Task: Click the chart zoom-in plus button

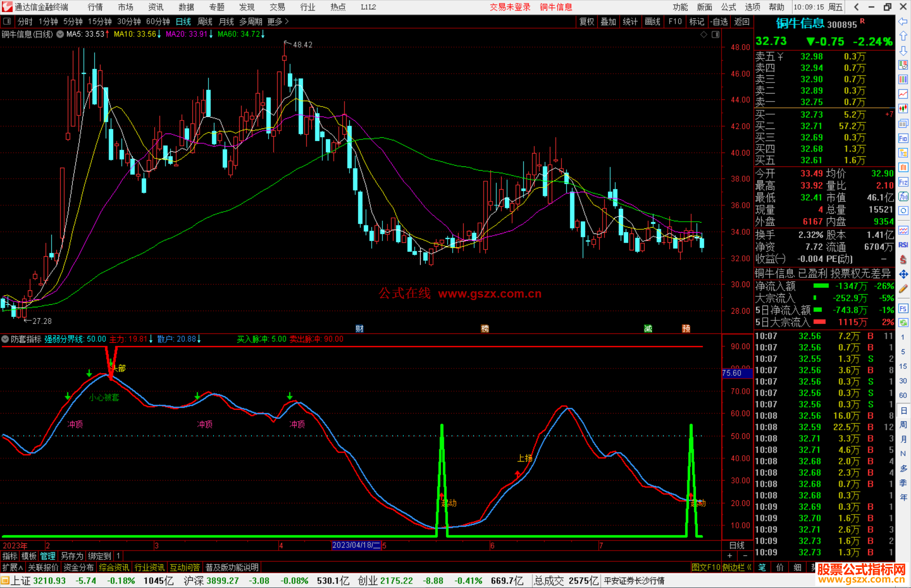Action: click(730, 556)
